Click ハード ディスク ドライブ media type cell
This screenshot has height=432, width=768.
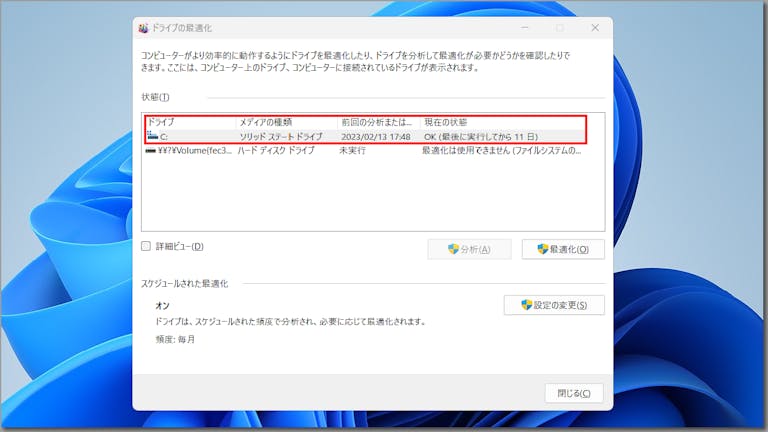[276, 151]
